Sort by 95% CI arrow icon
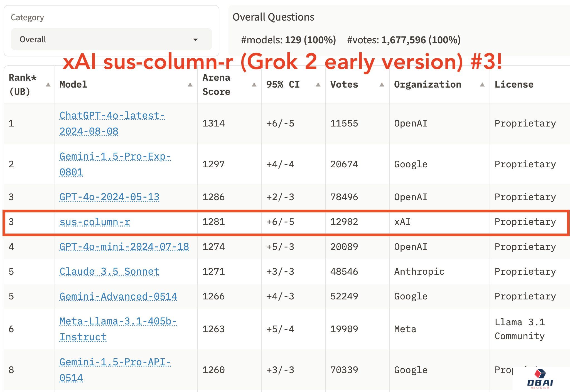 [x=318, y=85]
